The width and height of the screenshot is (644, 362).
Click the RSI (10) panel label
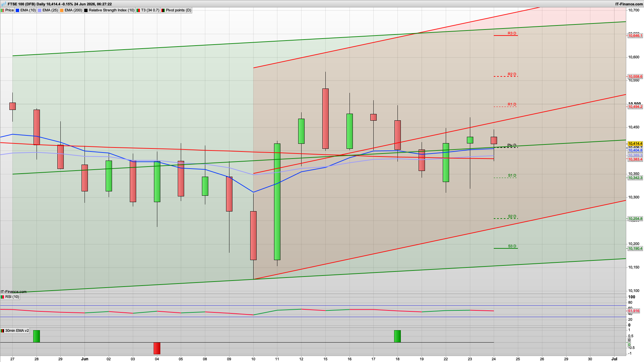(x=12, y=297)
